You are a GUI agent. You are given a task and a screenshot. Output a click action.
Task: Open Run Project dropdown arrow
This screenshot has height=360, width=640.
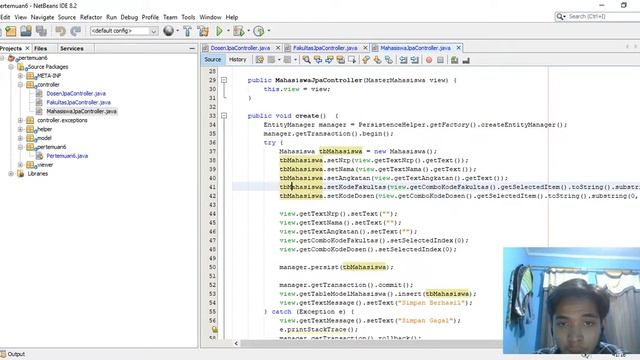pos(228,31)
